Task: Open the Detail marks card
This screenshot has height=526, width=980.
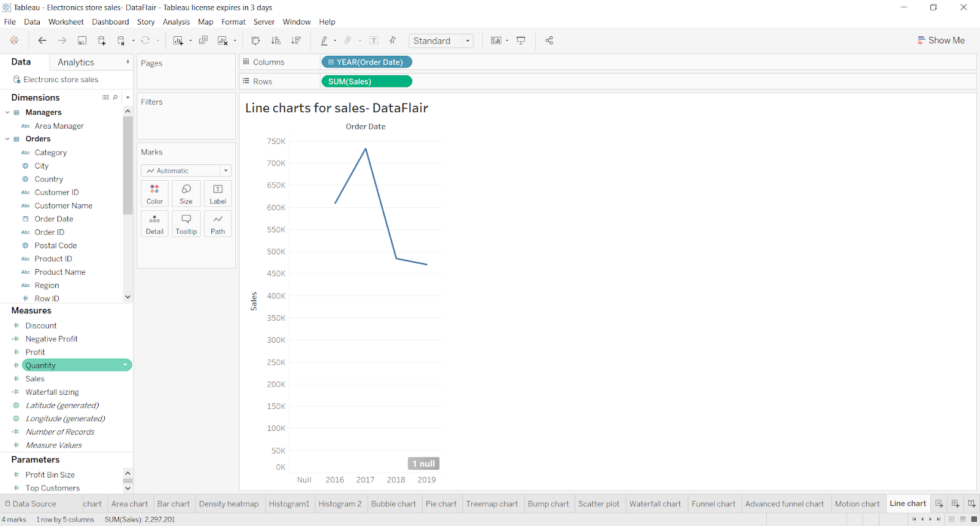Action: [154, 224]
